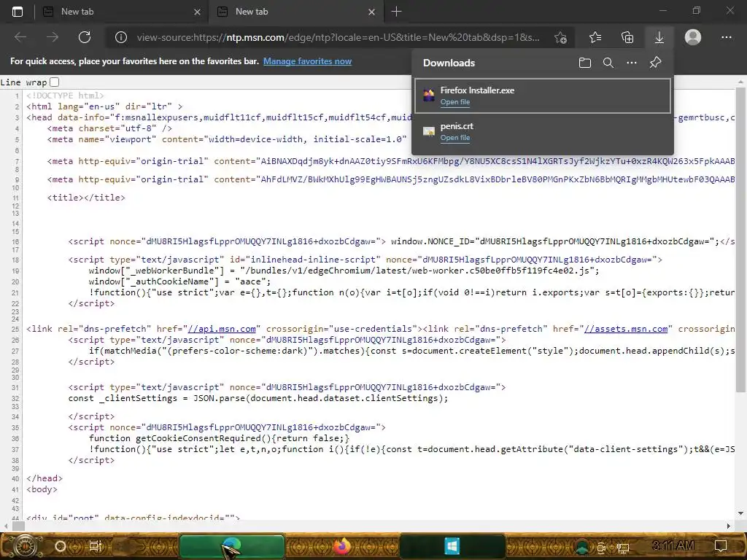The image size is (747, 560).
Task: Open the tab actions menu icon
Action: click(18, 12)
